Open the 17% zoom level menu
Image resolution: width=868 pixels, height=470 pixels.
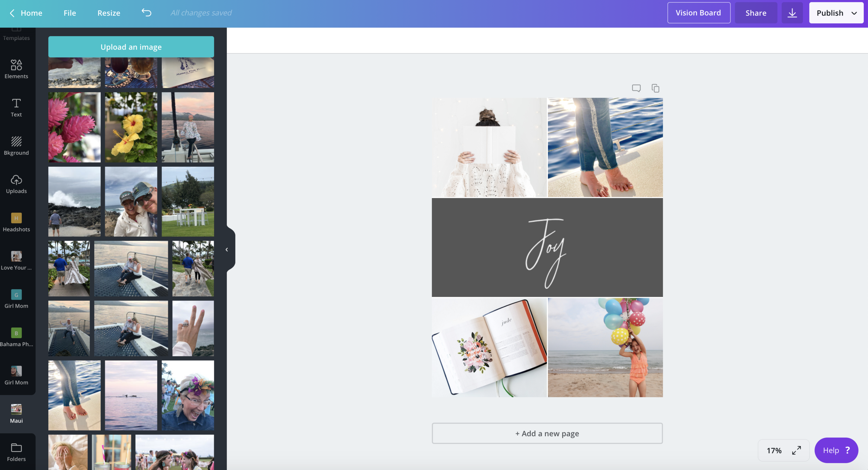pos(774,450)
